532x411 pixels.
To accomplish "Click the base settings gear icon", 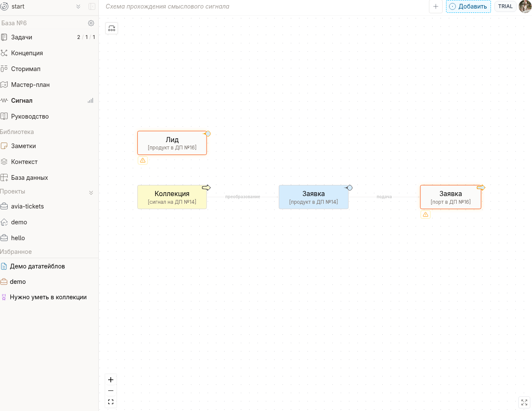I will (x=91, y=23).
